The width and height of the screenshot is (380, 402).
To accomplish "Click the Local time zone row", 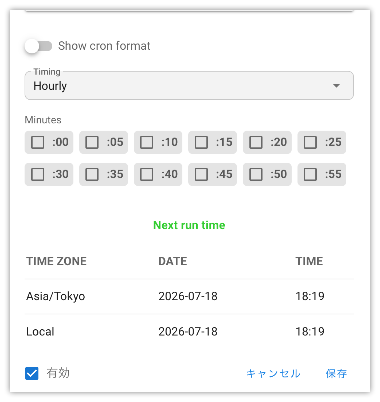I will 189,331.
